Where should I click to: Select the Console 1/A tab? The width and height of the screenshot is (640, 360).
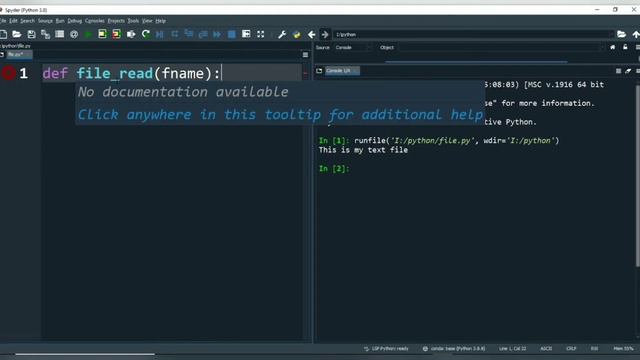342,71
